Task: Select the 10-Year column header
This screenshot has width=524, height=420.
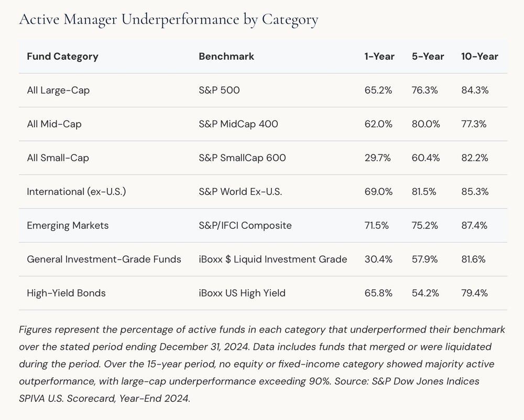Action: [479, 57]
